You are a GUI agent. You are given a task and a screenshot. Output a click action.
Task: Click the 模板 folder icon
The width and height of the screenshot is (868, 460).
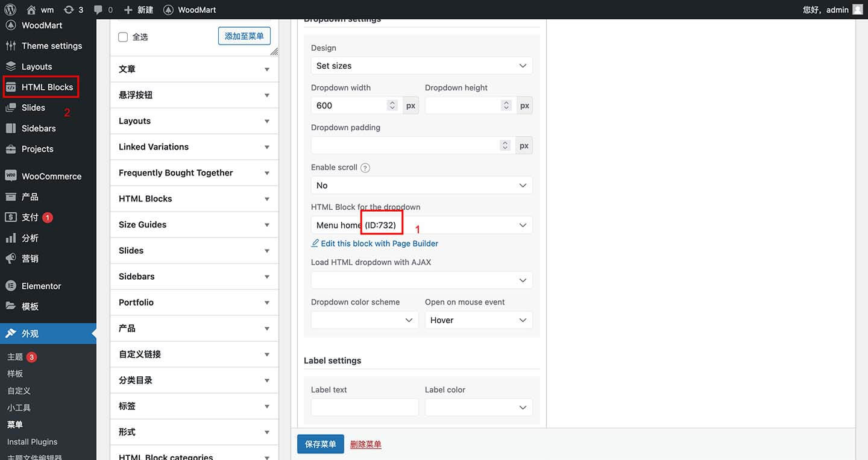(x=11, y=306)
